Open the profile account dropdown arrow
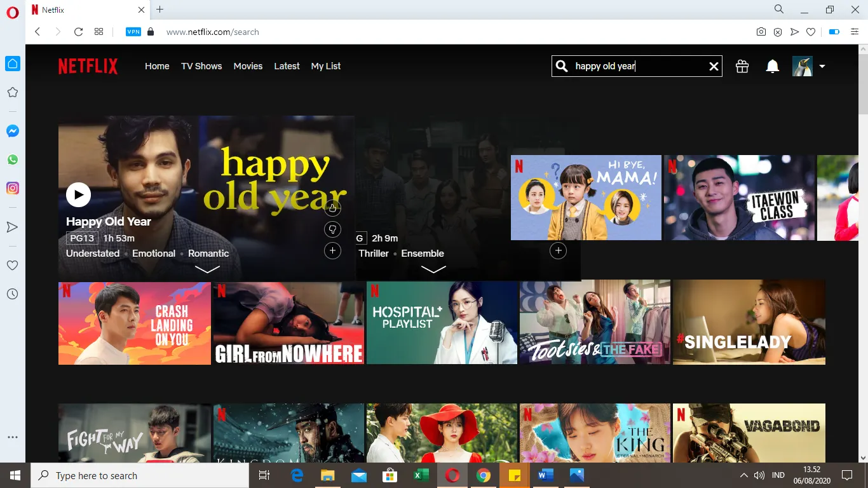868x488 pixels. click(822, 66)
